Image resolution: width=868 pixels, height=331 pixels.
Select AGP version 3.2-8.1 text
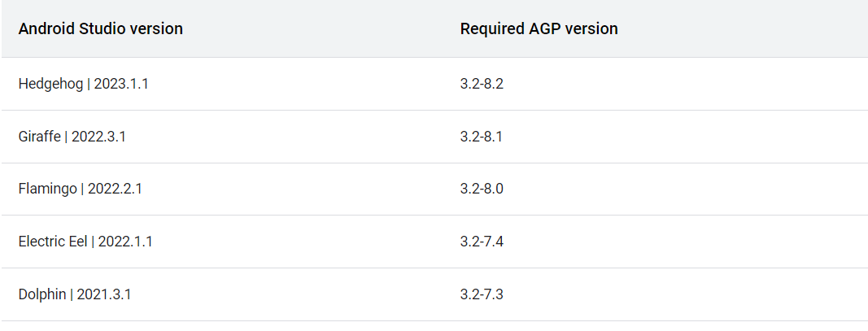coord(481,136)
